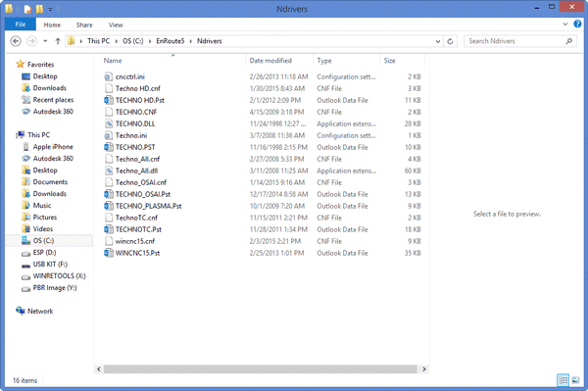The width and height of the screenshot is (588, 391).
Task: Select the Techno_OSAI.cnf file name
Action: tap(141, 182)
